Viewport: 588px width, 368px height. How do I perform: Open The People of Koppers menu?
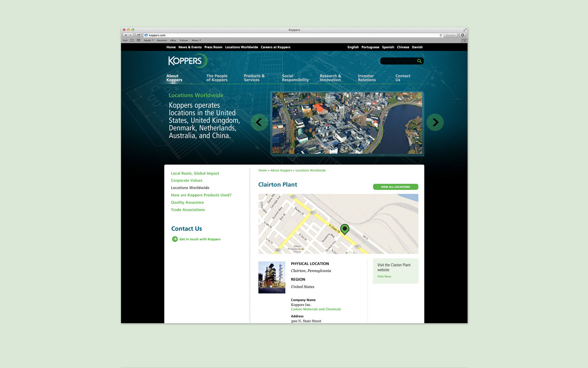click(x=217, y=78)
